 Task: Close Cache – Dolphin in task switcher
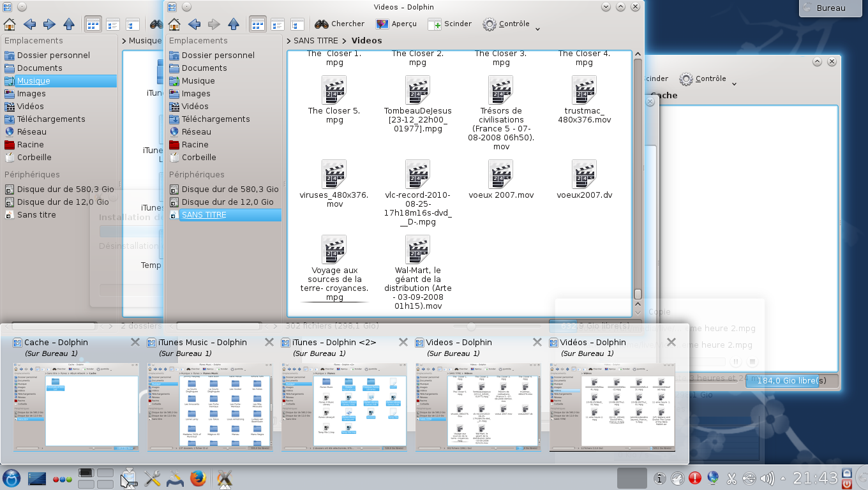(x=135, y=343)
